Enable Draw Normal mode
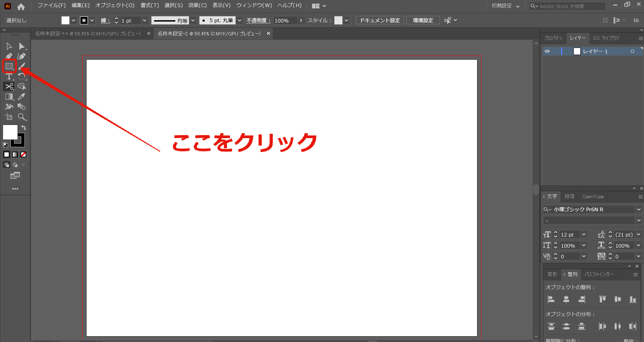The height and width of the screenshot is (342, 644). point(6,165)
